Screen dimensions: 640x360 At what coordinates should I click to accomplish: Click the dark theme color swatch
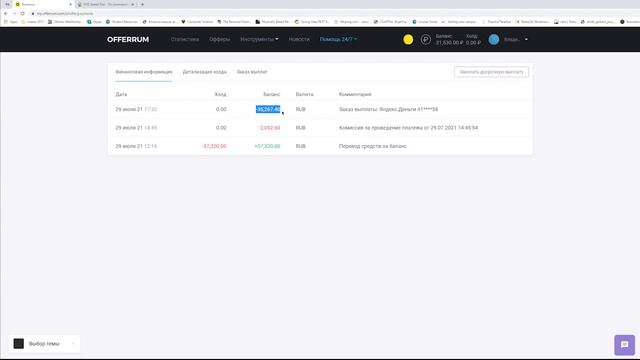(x=19, y=344)
